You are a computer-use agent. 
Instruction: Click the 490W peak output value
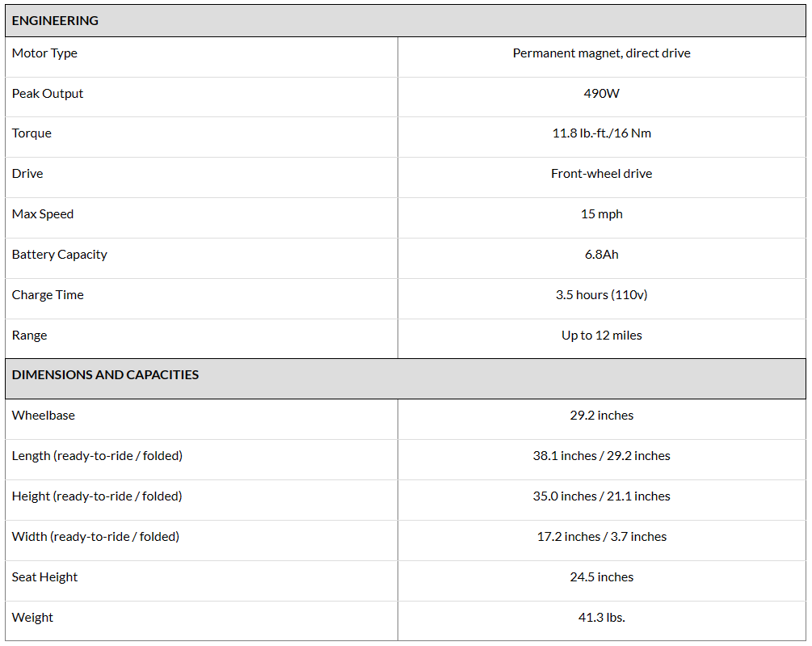click(x=601, y=94)
